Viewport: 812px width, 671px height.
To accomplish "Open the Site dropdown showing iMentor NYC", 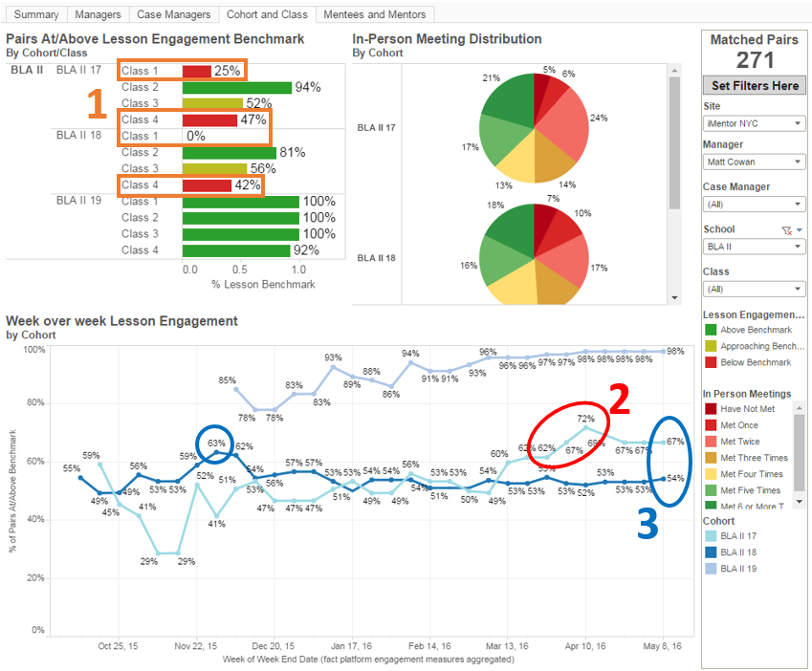I will (754, 123).
